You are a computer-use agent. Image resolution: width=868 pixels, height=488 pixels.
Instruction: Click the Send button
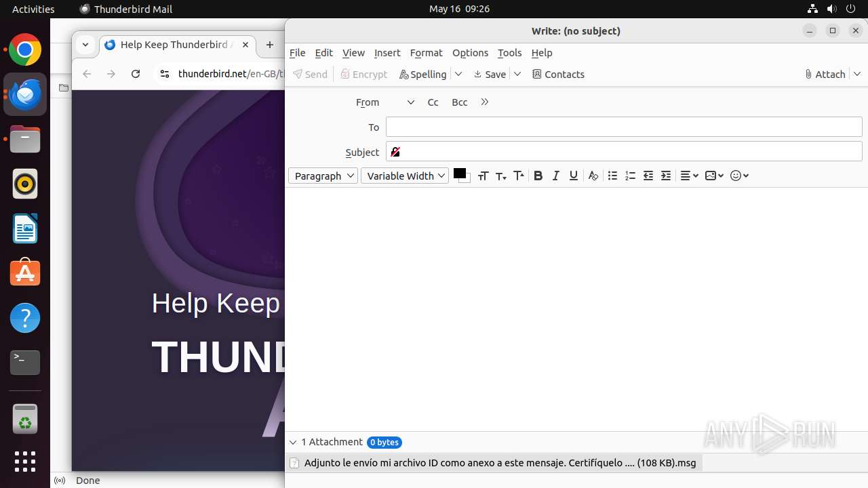point(311,74)
